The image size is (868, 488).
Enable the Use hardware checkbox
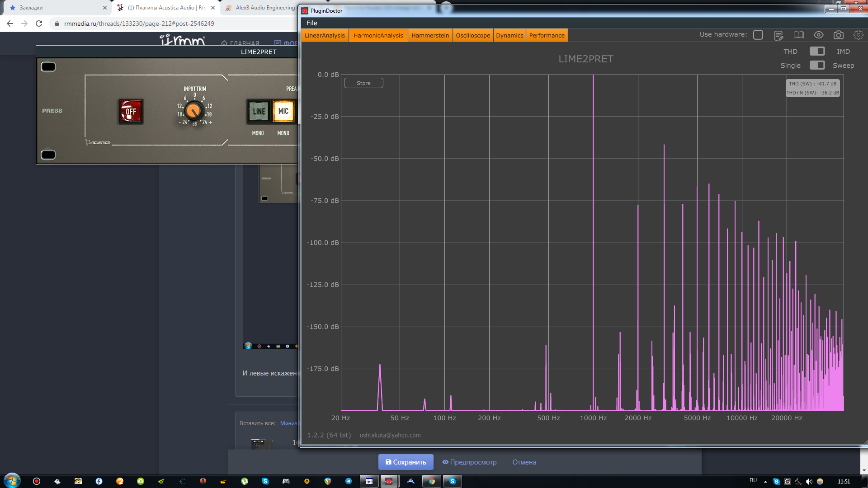758,35
